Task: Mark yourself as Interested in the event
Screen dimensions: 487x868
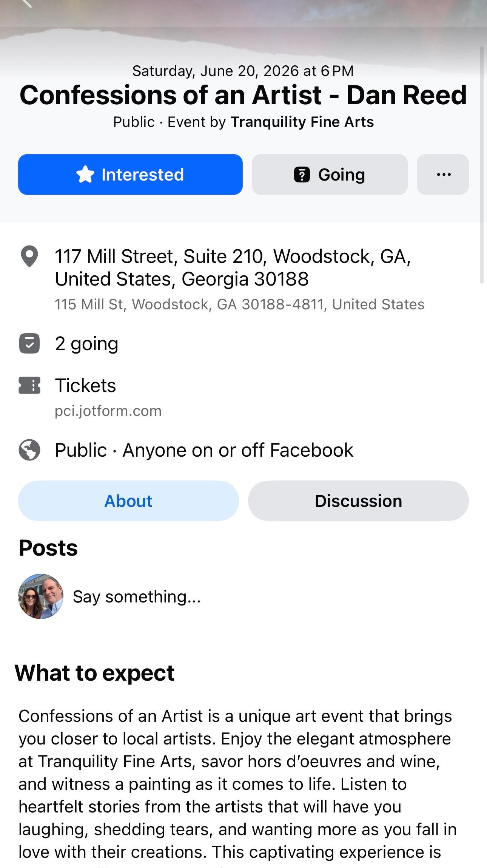Action: (130, 175)
